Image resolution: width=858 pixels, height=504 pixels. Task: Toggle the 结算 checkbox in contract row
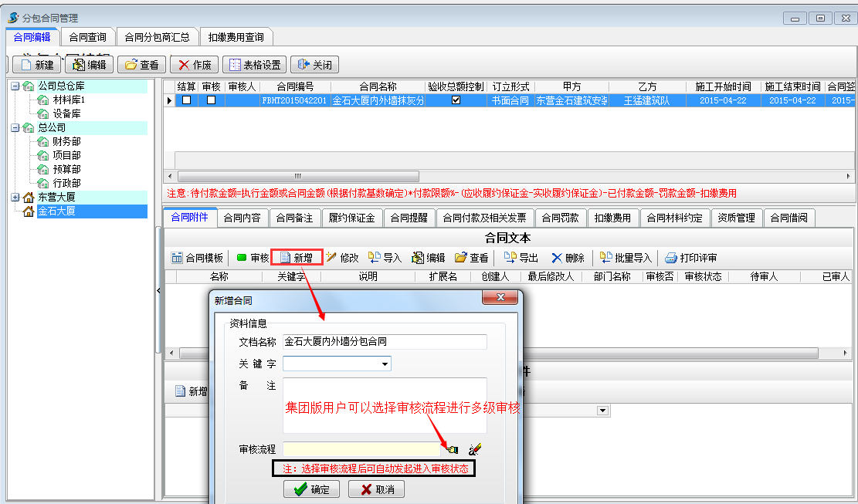[x=186, y=100]
